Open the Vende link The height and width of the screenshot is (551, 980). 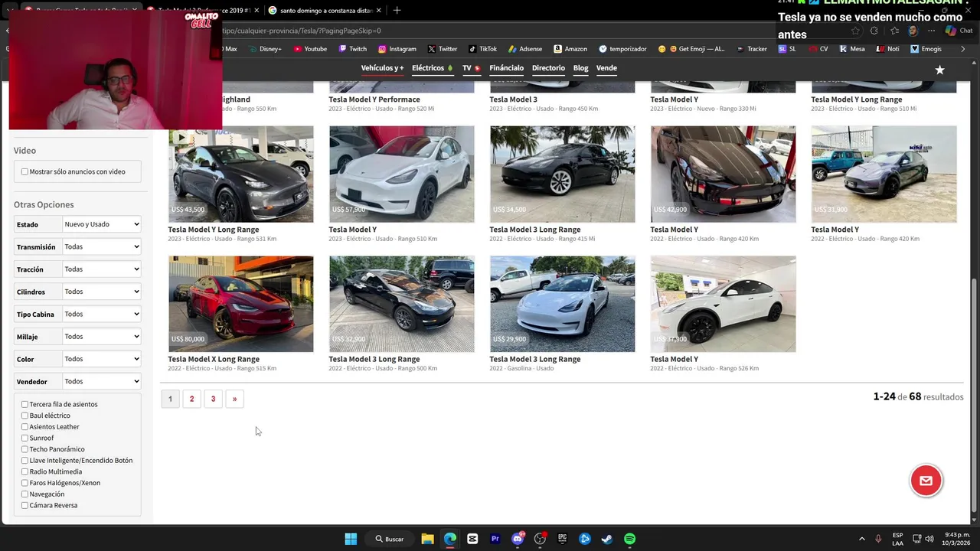click(606, 68)
